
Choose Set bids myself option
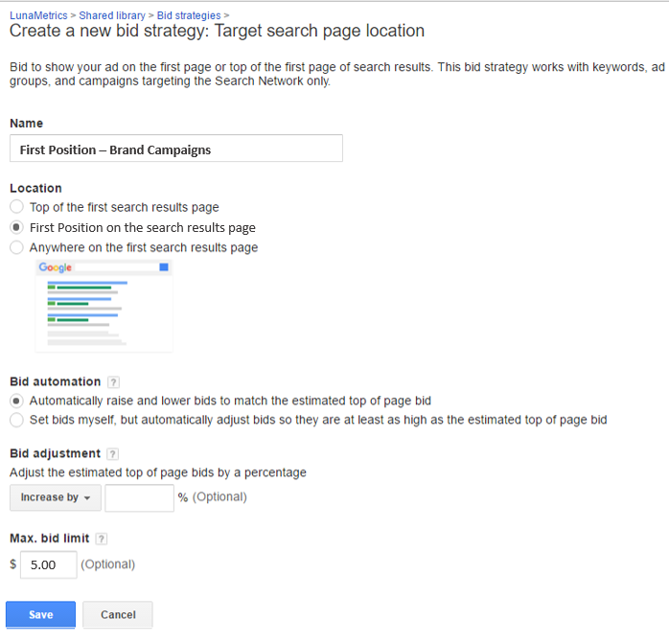[x=16, y=420]
